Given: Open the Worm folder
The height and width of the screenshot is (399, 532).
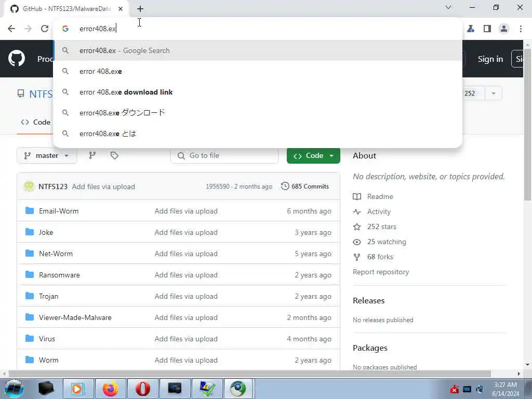Looking at the screenshot, I should point(48,360).
